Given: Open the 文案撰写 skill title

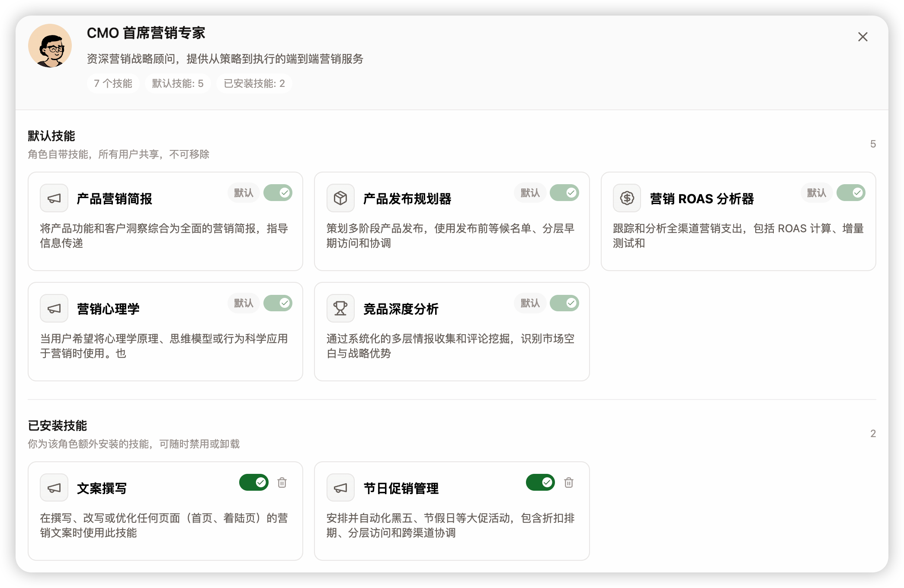Looking at the screenshot, I should click(x=102, y=489).
